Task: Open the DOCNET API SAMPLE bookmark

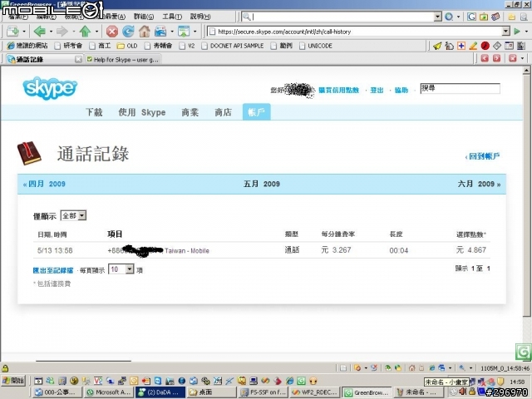Action: (233, 46)
